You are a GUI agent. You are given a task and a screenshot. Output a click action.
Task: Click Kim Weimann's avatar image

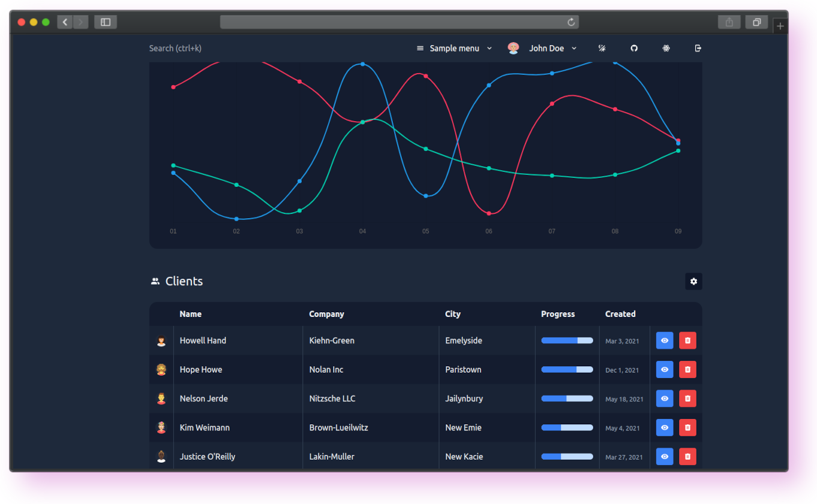tap(161, 428)
